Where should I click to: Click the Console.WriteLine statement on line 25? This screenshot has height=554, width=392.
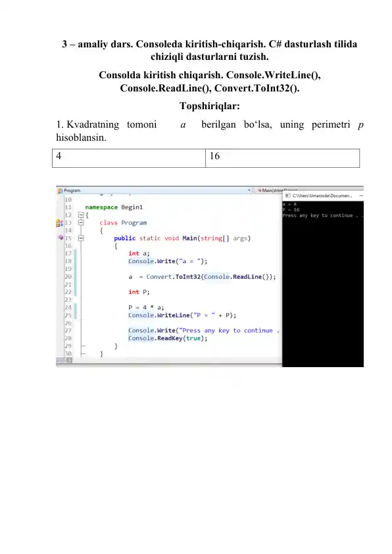[182, 315]
